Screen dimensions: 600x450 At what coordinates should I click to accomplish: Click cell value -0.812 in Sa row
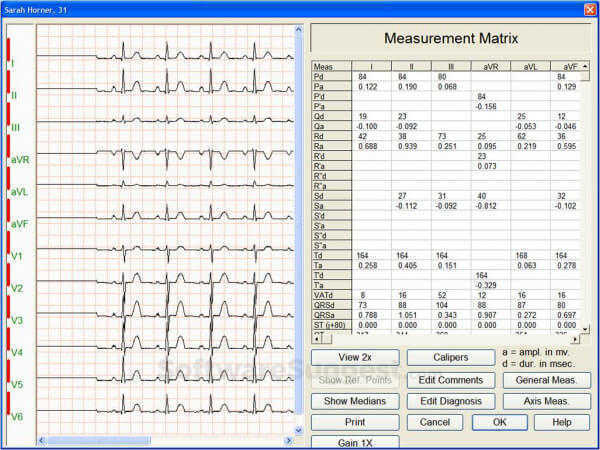486,206
